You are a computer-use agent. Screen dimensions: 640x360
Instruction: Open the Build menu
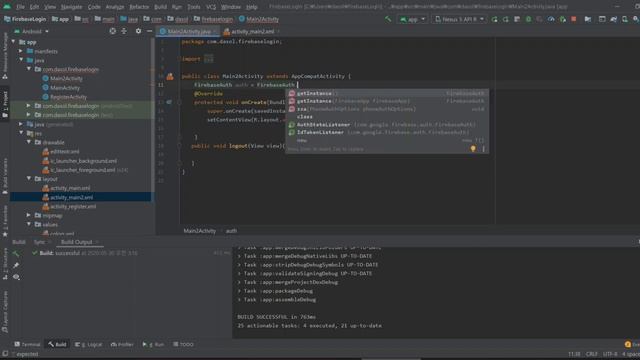click(x=160, y=7)
